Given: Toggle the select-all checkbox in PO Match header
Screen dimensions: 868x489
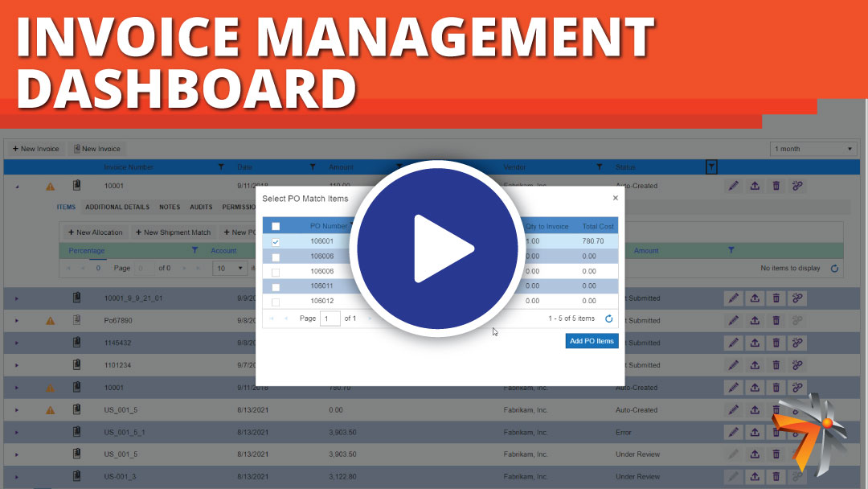Looking at the screenshot, I should coord(276,226).
